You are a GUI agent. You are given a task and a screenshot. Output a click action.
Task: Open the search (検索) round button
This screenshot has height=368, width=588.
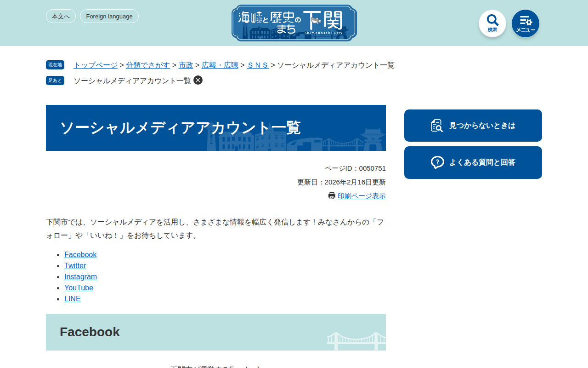[492, 23]
